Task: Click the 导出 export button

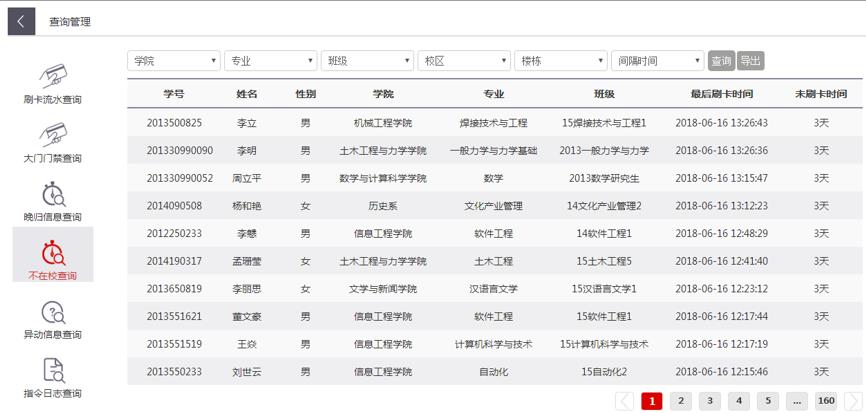Action: [x=750, y=61]
